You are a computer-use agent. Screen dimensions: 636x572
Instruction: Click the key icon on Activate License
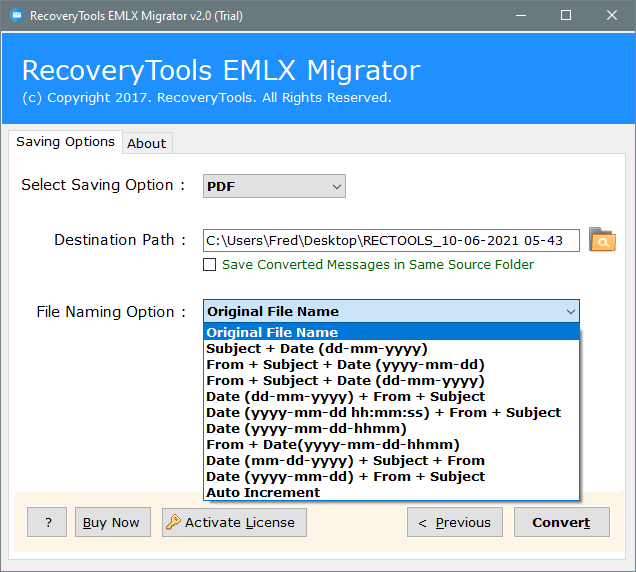tap(173, 522)
